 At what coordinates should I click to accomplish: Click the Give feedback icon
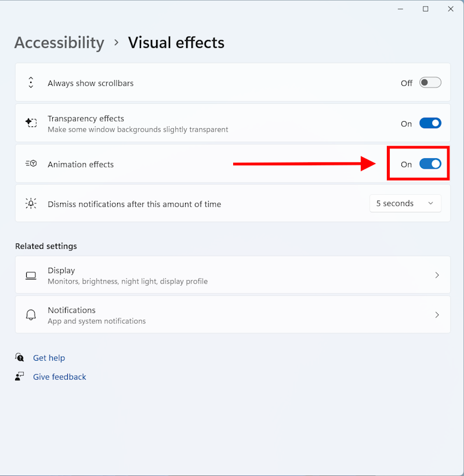[x=20, y=376]
